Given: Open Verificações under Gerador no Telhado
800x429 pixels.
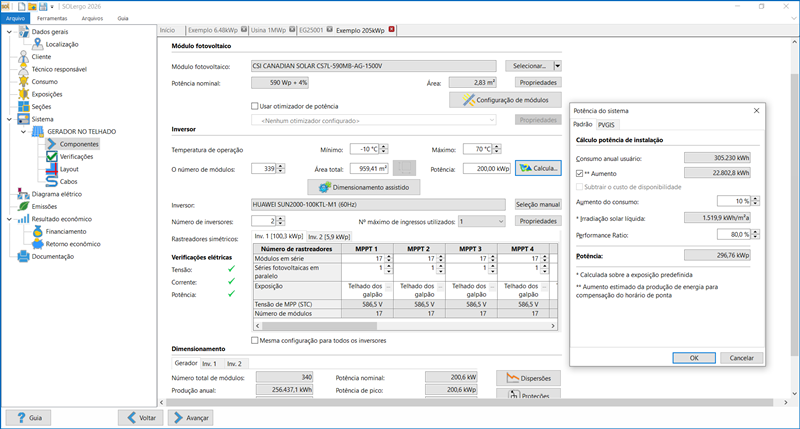Looking at the screenshot, I should (76, 157).
